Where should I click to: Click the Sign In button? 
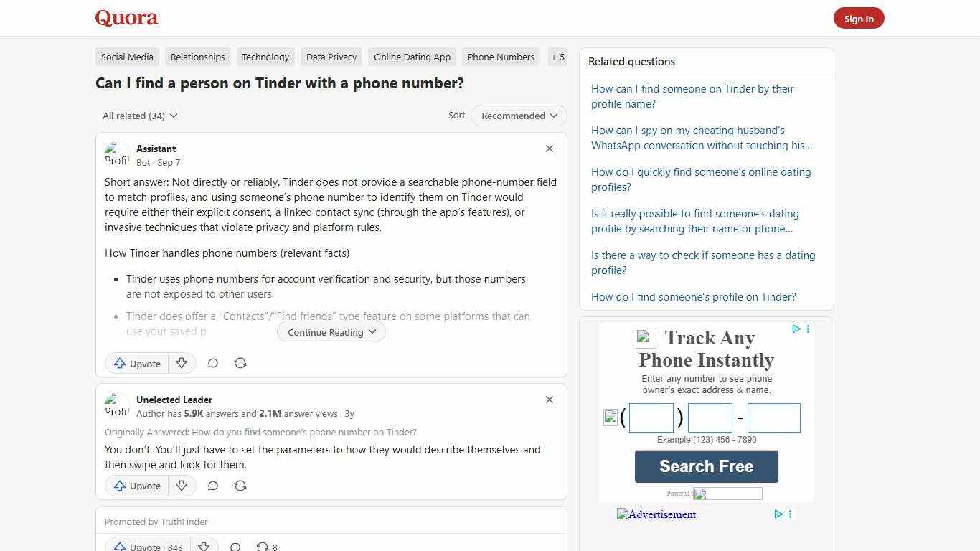click(859, 18)
